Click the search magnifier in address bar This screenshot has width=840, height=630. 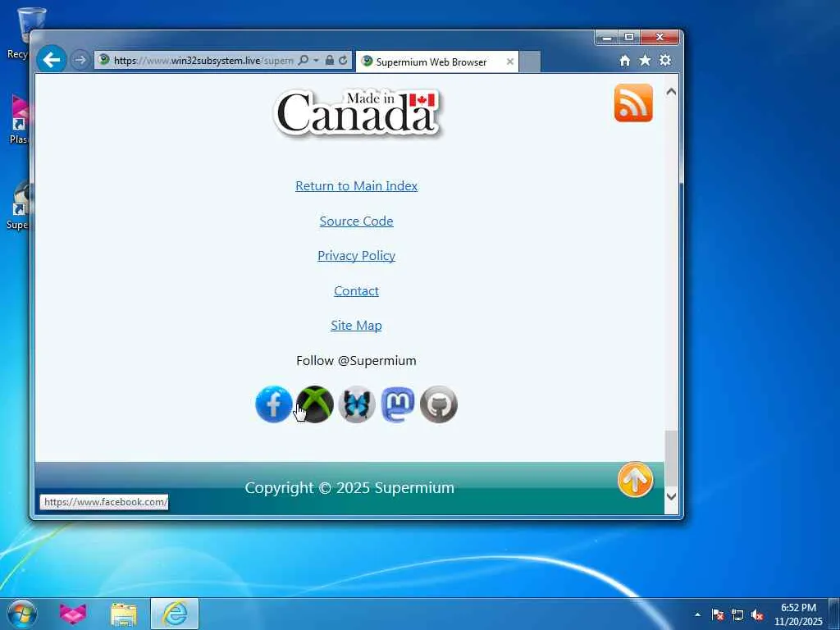(304, 60)
